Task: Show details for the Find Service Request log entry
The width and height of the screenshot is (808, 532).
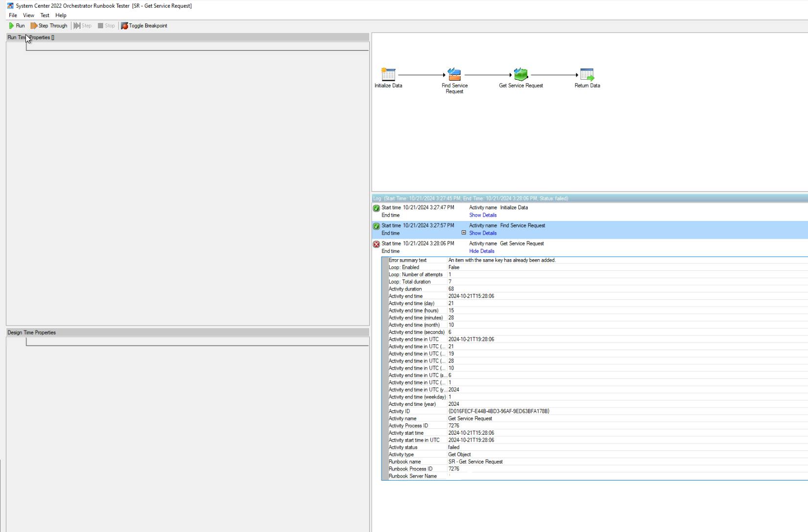Action: [x=483, y=233]
